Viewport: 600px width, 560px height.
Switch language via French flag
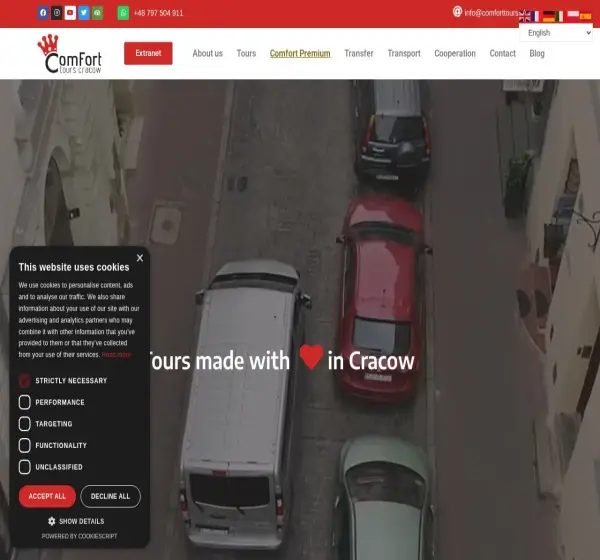click(535, 16)
